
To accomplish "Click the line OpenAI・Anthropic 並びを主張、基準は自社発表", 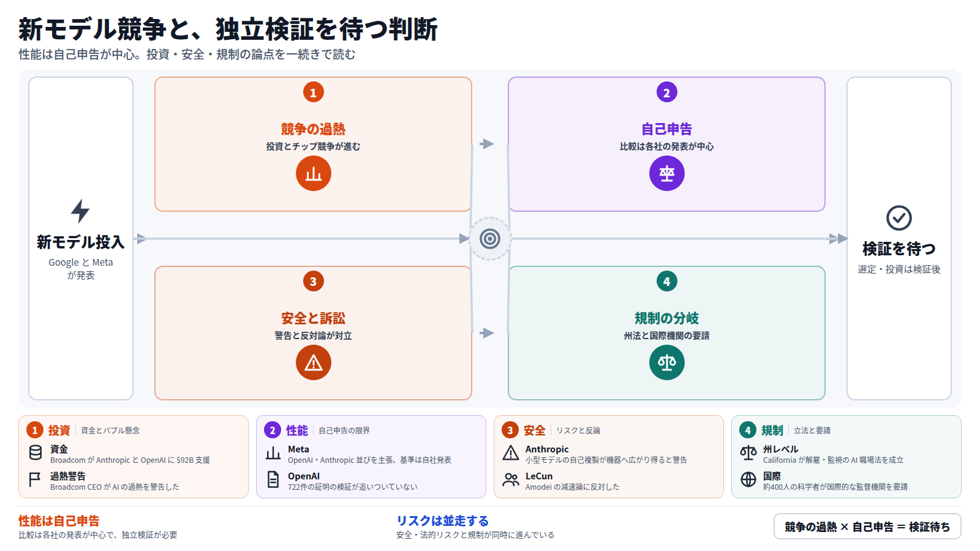I will click(370, 460).
